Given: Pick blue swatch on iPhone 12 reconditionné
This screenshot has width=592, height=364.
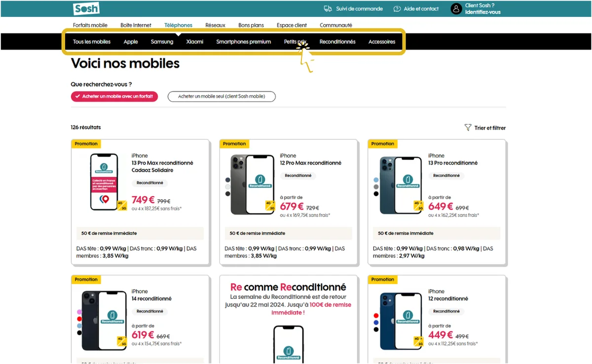Looking at the screenshot, I should pos(376,323).
